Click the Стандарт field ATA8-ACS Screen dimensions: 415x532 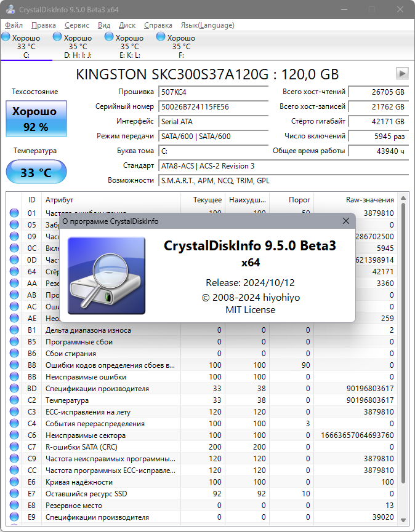(283, 166)
